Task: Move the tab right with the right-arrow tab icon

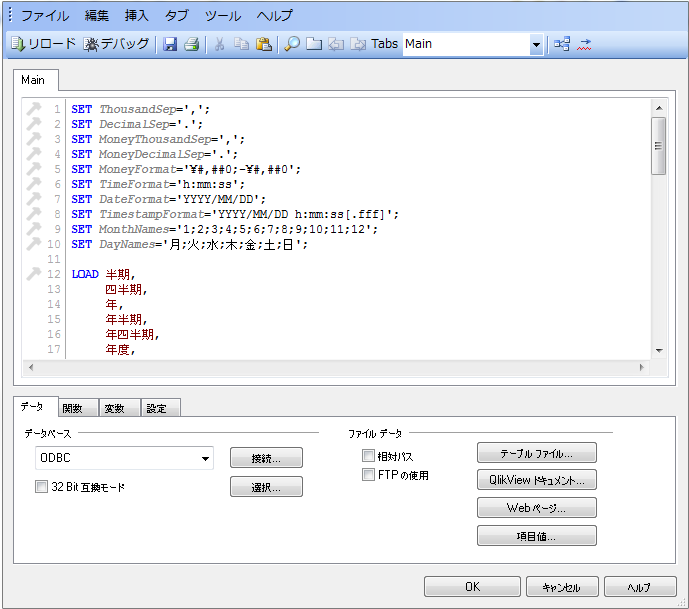Action: pyautogui.click(x=358, y=44)
